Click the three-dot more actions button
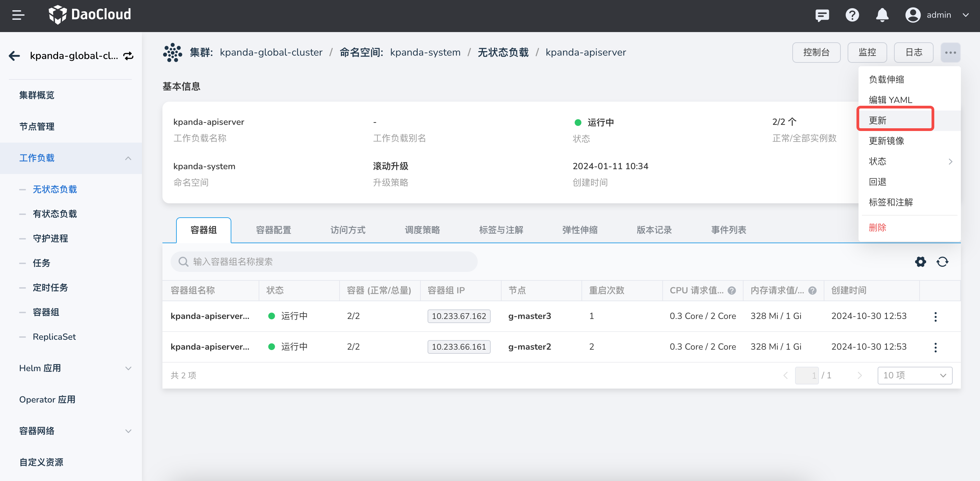This screenshot has height=481, width=980. [950, 53]
